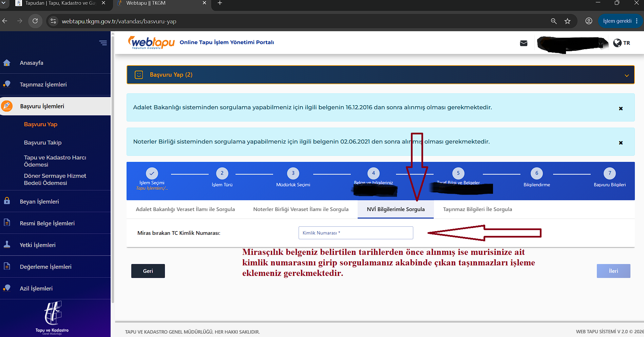Go to step 4 Belge ve bilgileriniz
This screenshot has width=644, height=337.
pos(374,173)
